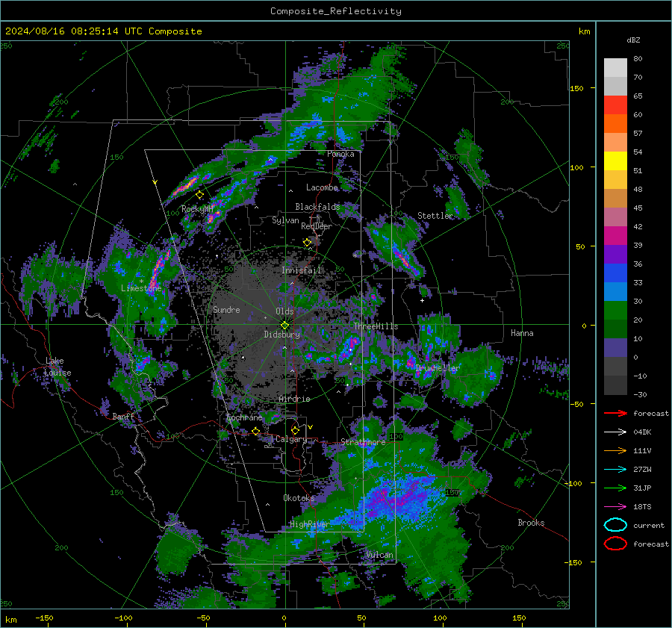Click the HighRiver city label
This screenshot has height=628, width=672.
(309, 524)
